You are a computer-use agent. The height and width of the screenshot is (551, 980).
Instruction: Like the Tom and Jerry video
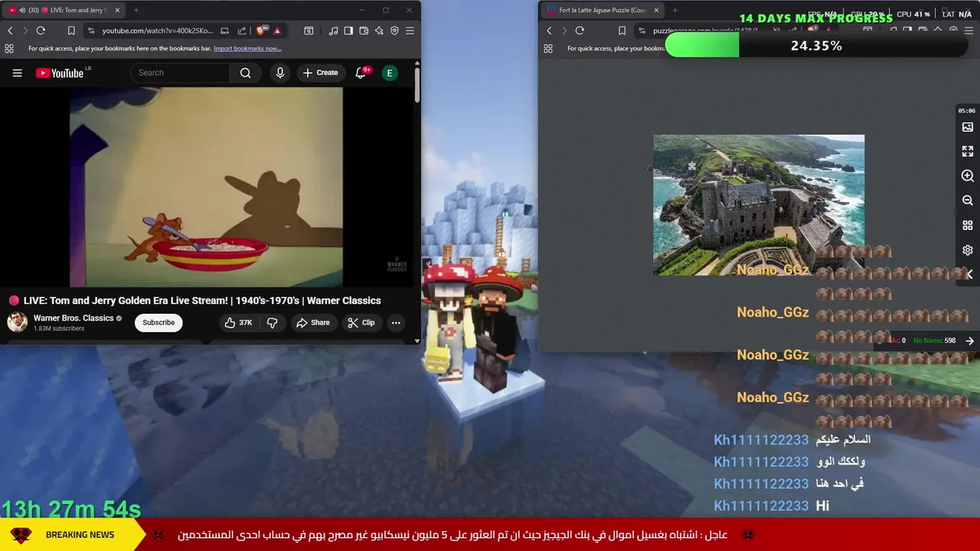click(238, 323)
